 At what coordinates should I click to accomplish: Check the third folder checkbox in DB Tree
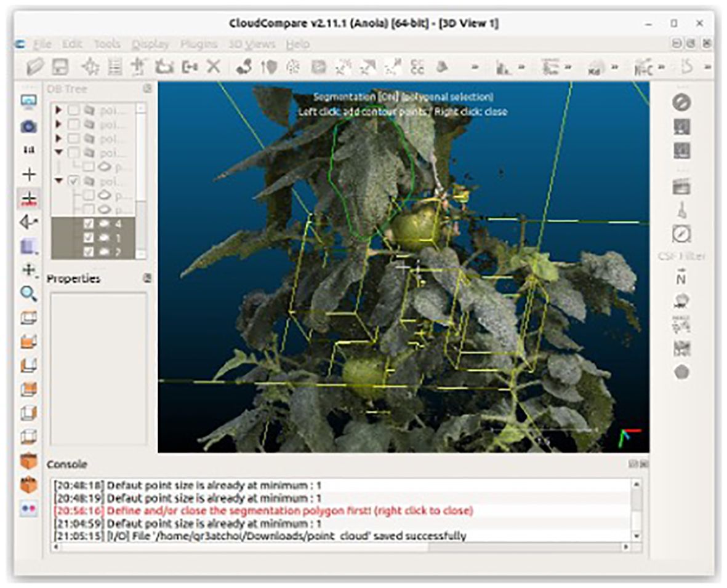74,138
